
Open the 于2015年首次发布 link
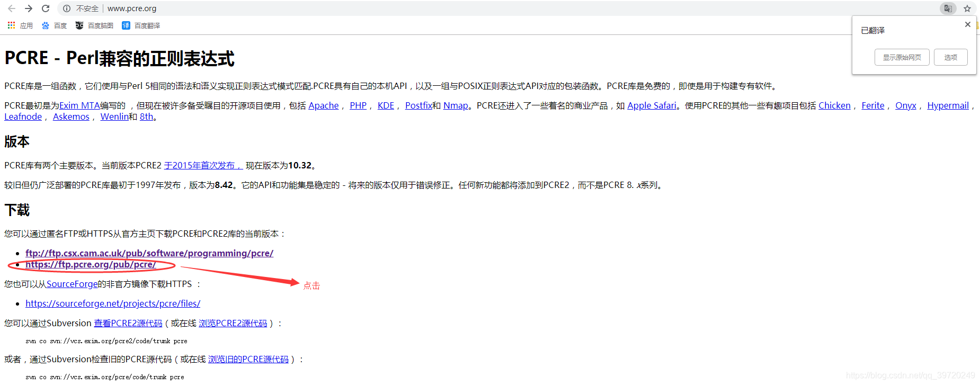point(203,165)
